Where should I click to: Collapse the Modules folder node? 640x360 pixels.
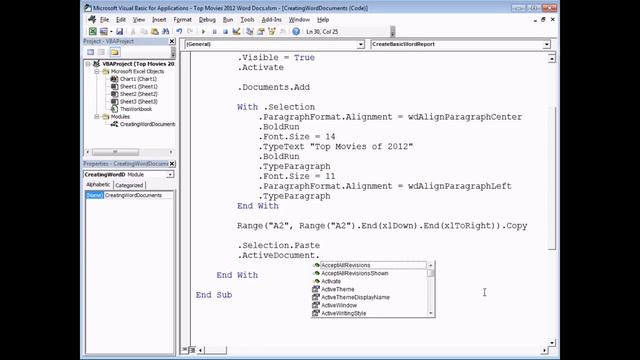click(97, 117)
